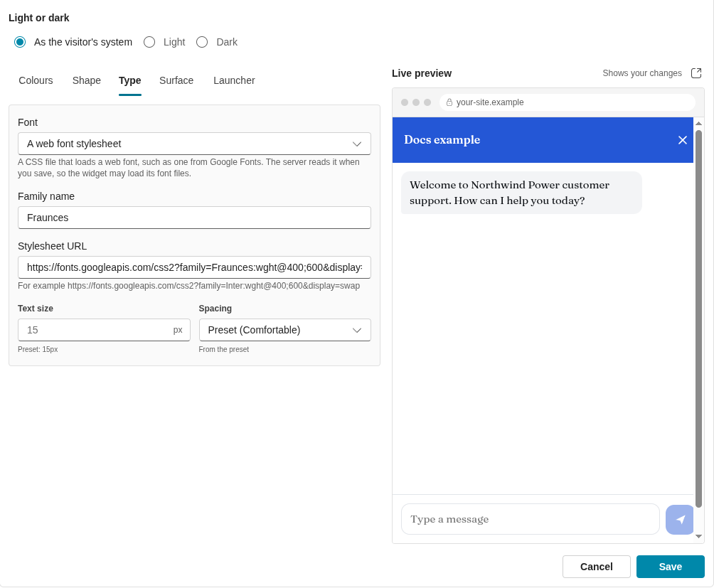Click the send message arrow button
Viewport: 714px width, 588px height.
click(679, 519)
